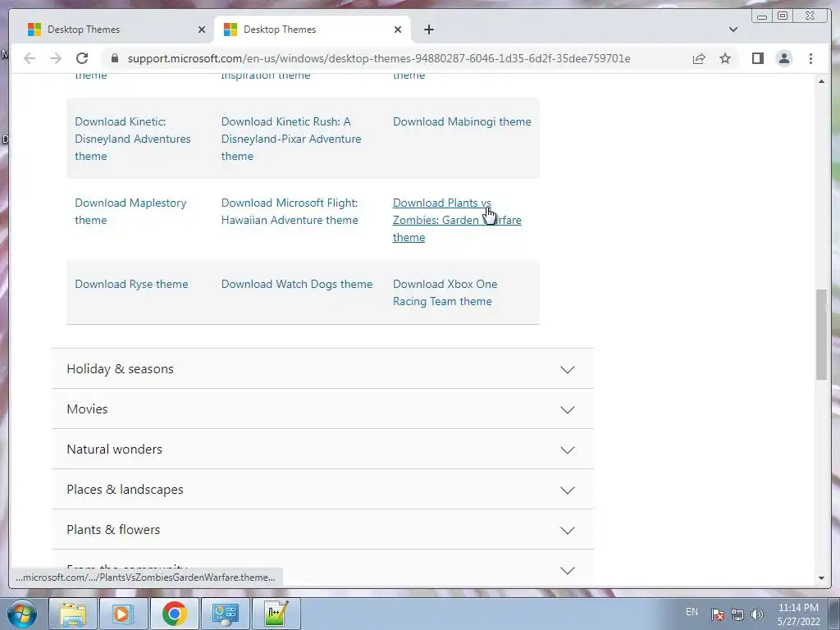Viewport: 840px width, 630px height.
Task: Open Chrome's three-dot menu
Action: 810,58
